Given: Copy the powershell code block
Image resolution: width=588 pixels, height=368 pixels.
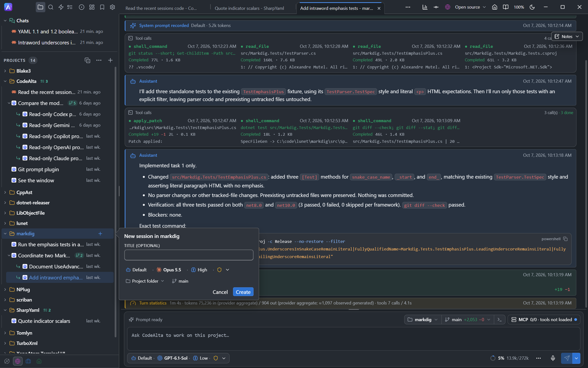Looking at the screenshot, I should pyautogui.click(x=565, y=239).
